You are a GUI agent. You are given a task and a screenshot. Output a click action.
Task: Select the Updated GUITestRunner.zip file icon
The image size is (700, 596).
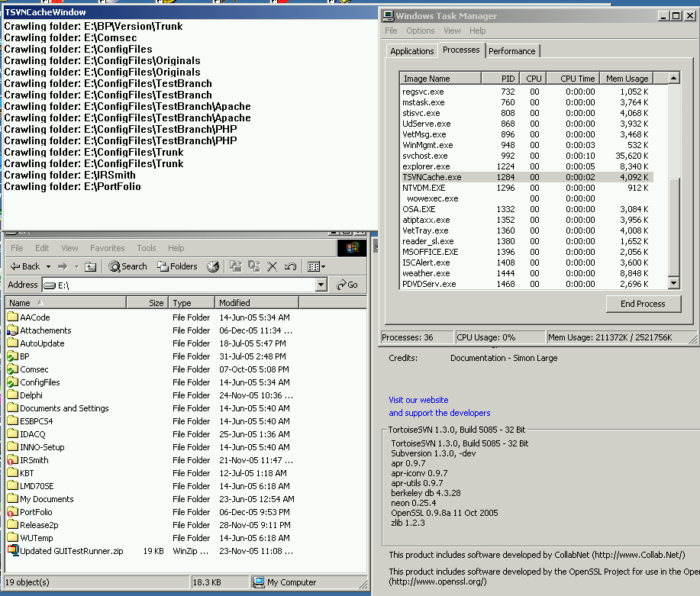12,550
